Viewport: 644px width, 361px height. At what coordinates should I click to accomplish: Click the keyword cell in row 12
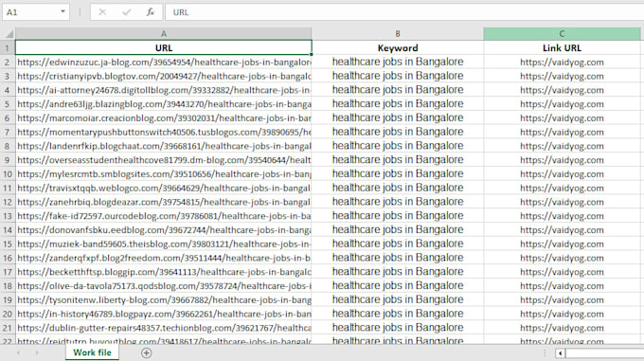(398, 202)
